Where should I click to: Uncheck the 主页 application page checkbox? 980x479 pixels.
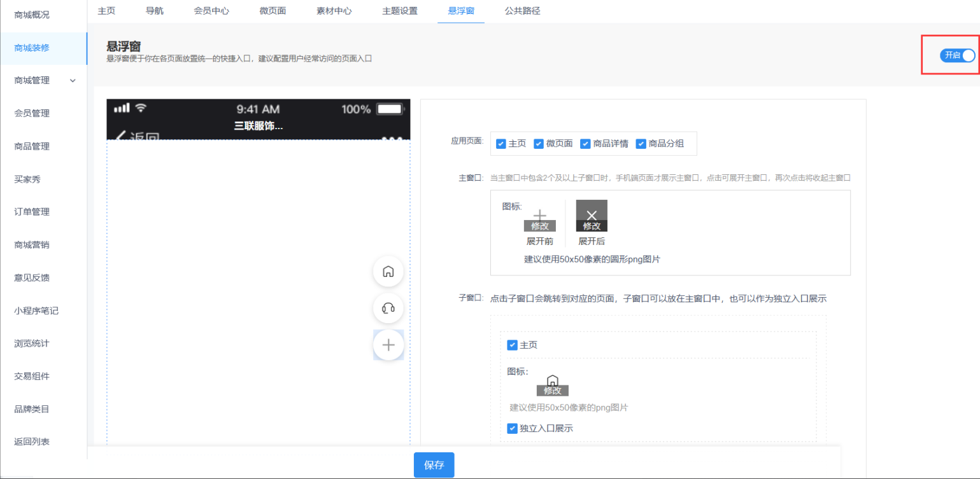(x=501, y=144)
